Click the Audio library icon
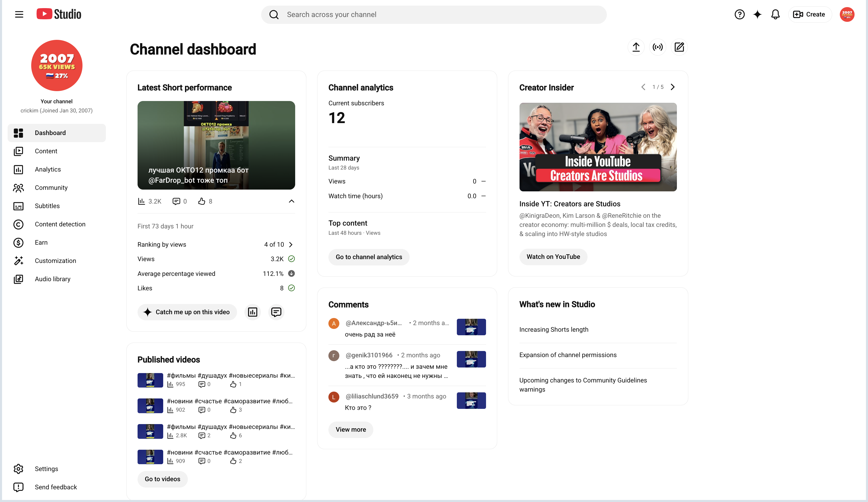 point(18,279)
